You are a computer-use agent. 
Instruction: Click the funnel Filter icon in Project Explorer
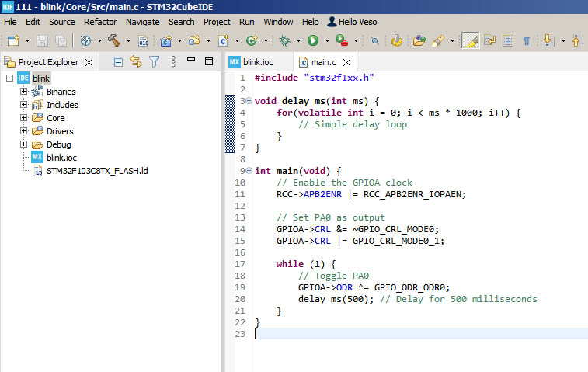[x=154, y=61]
